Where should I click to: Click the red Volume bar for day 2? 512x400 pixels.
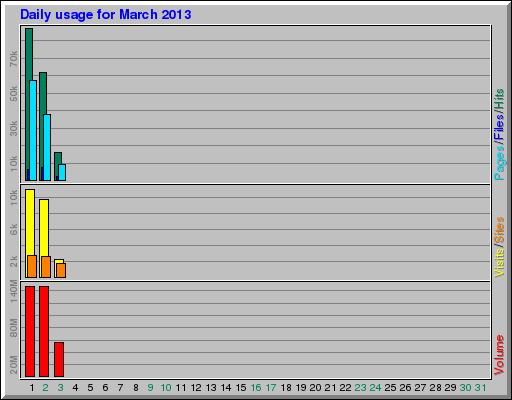pyautogui.click(x=44, y=331)
